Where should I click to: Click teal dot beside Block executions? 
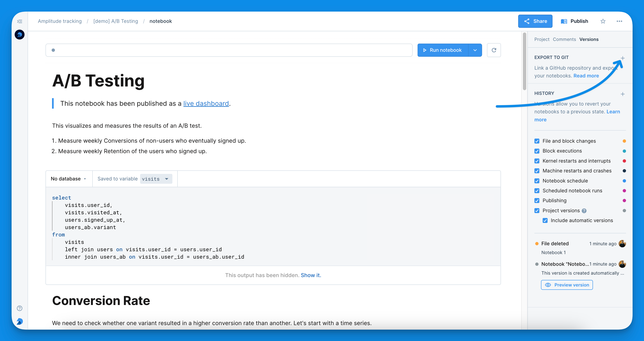[x=624, y=151]
